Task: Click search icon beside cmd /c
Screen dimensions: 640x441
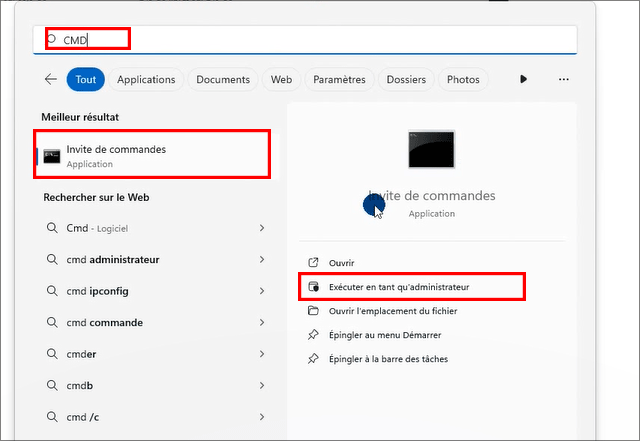Action: pyautogui.click(x=52, y=416)
